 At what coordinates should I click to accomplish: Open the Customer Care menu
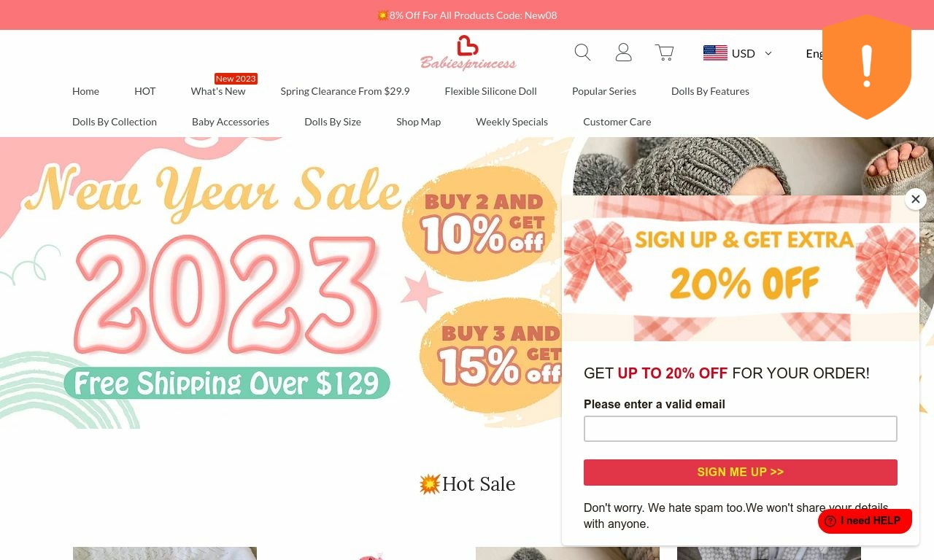[x=617, y=122]
